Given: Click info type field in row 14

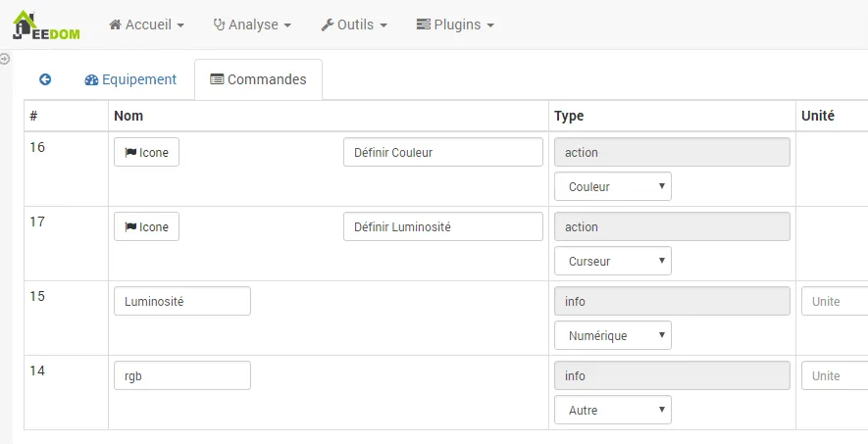Looking at the screenshot, I should [x=672, y=376].
